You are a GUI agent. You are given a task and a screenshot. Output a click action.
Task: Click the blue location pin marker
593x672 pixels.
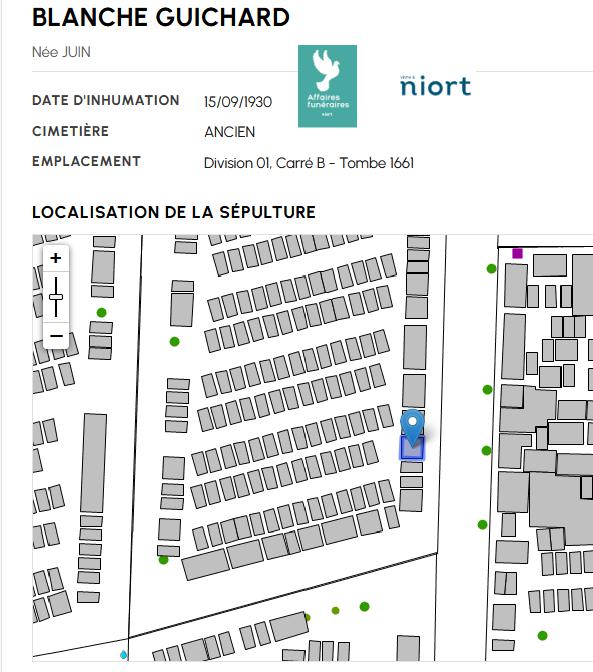(412, 427)
